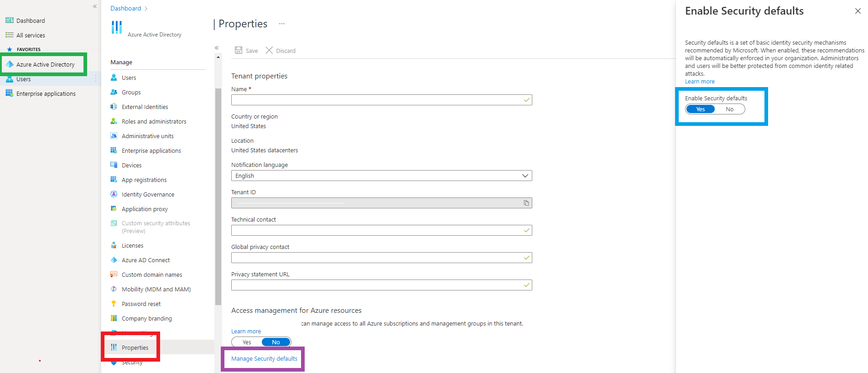Click the Manage Security defaults link
Screen dimensions: 868x373
[x=264, y=359]
